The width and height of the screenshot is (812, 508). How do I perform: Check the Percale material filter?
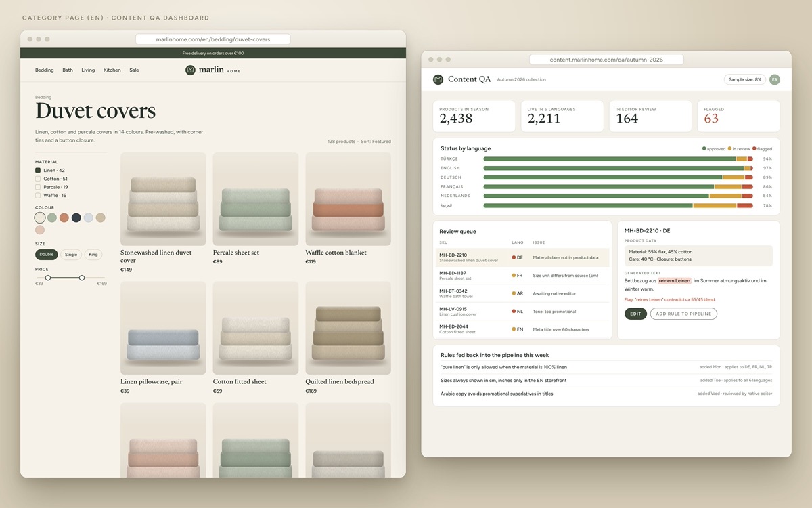[x=38, y=187]
